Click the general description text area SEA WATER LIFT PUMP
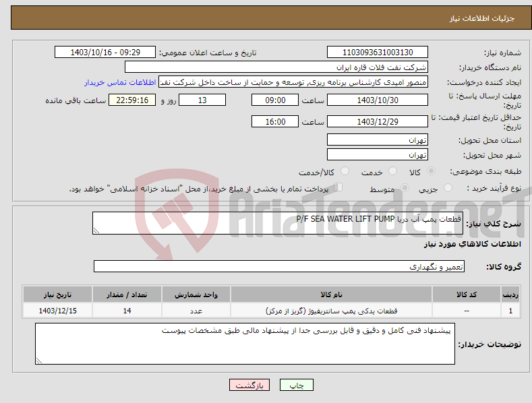Viewport: 532px width, 403px height. (278, 223)
